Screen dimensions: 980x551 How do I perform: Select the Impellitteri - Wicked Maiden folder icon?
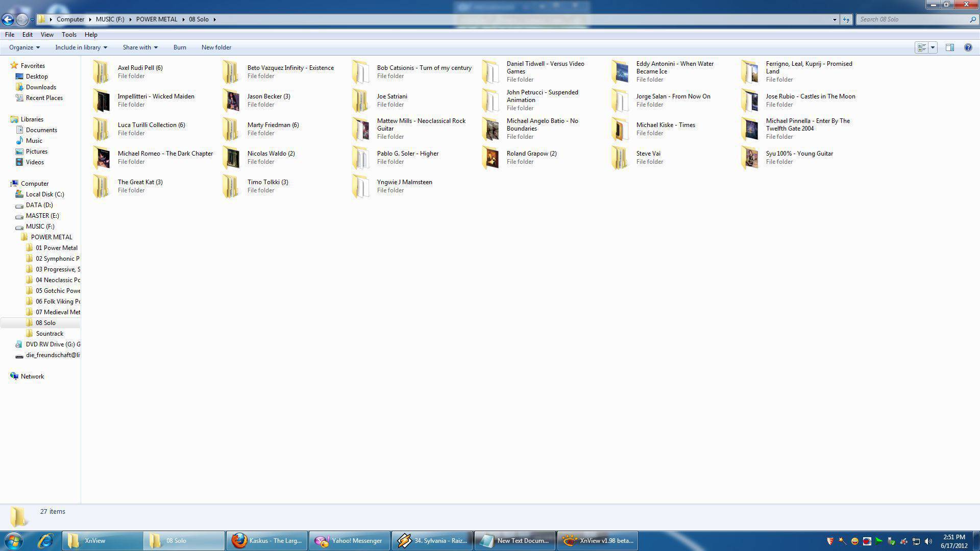101,101
